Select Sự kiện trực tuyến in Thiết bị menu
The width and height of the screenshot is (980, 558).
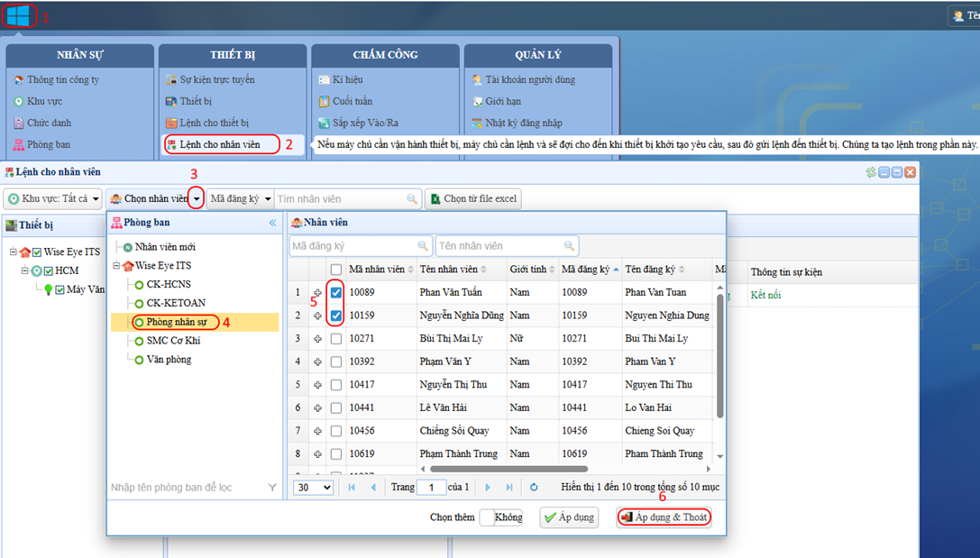pyautogui.click(x=216, y=79)
